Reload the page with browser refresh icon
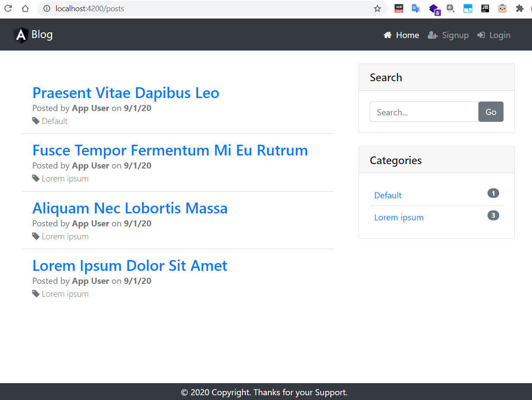 coord(8,8)
